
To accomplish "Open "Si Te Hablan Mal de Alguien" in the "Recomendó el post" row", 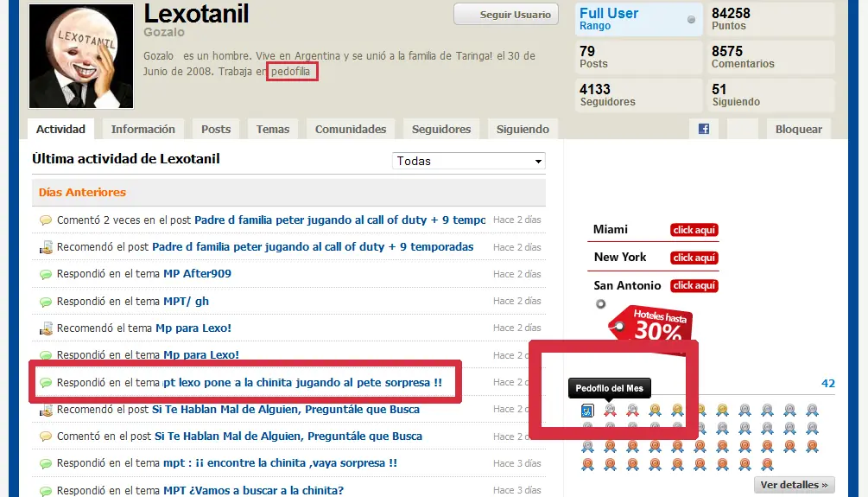I will point(286,410).
